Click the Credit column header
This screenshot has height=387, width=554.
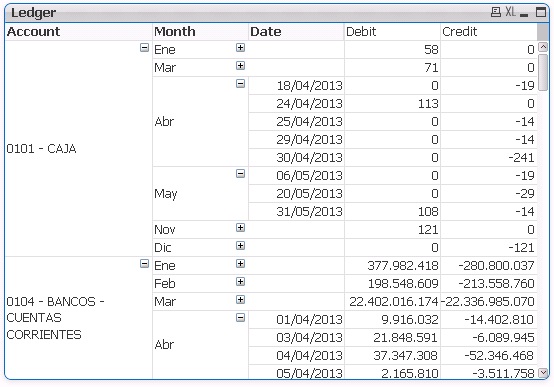tap(489, 31)
